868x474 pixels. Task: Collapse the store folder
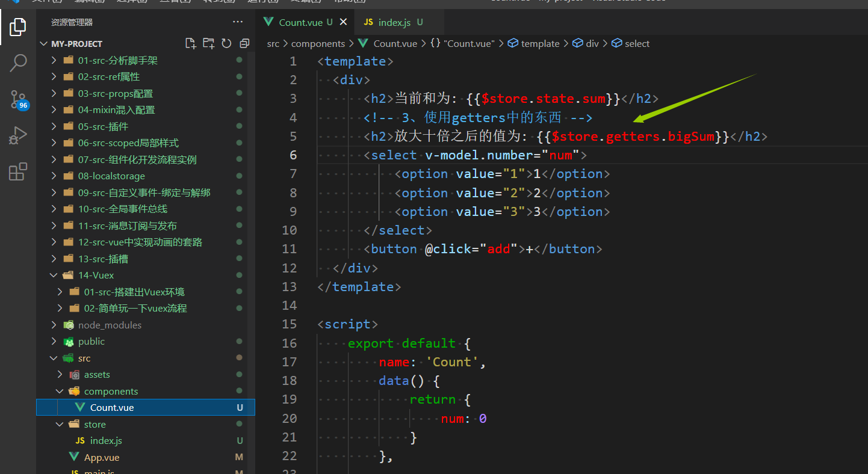tap(146, 424)
